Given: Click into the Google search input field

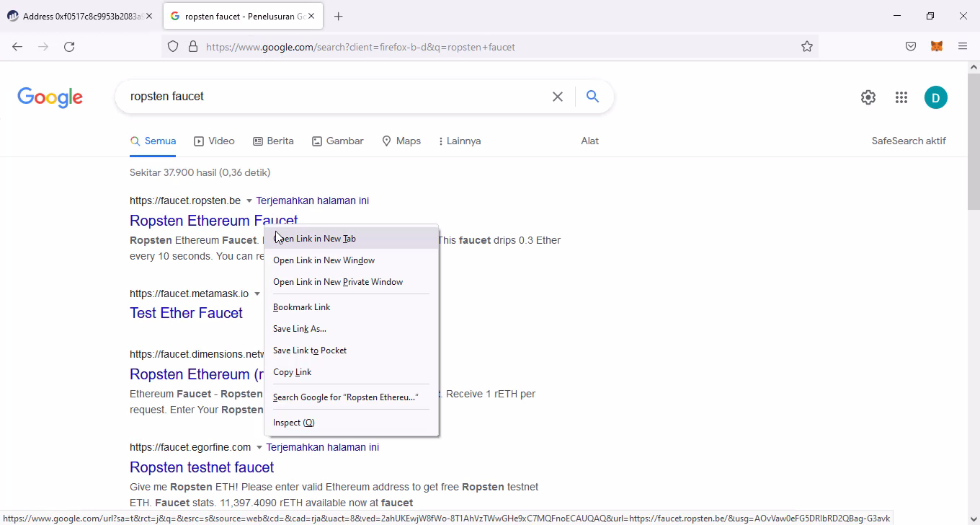Looking at the screenshot, I should 331,97.
